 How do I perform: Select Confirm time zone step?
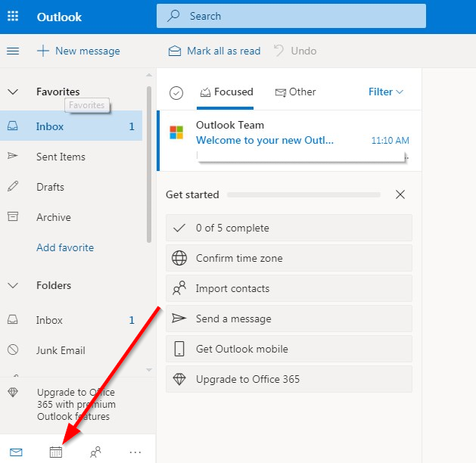click(289, 258)
